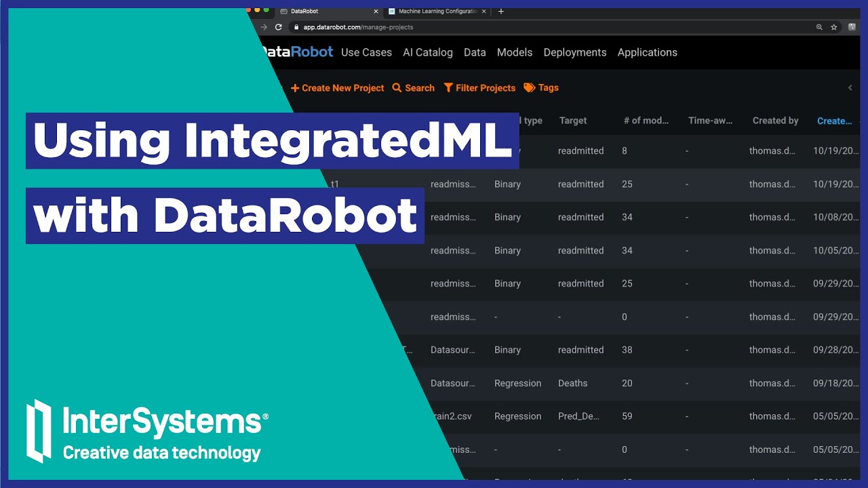Open the Applications menu
Image resolution: width=868 pixels, height=488 pixels.
pyautogui.click(x=648, y=52)
